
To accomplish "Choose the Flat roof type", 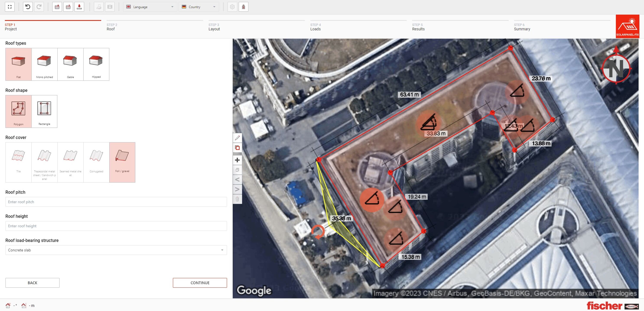I will [x=18, y=64].
